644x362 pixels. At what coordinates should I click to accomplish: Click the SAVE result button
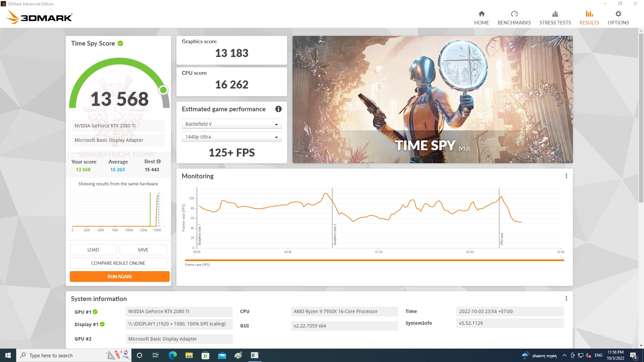point(143,249)
